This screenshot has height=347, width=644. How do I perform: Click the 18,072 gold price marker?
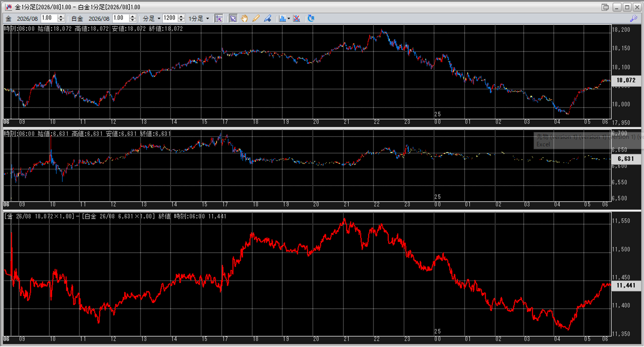click(626, 80)
